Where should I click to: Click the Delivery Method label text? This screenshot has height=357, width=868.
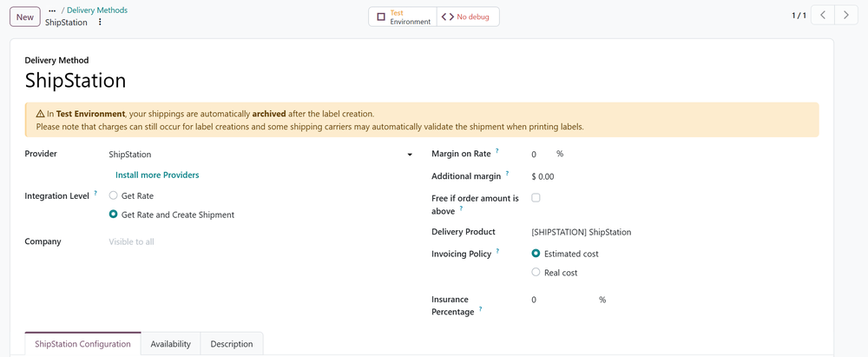[56, 61]
